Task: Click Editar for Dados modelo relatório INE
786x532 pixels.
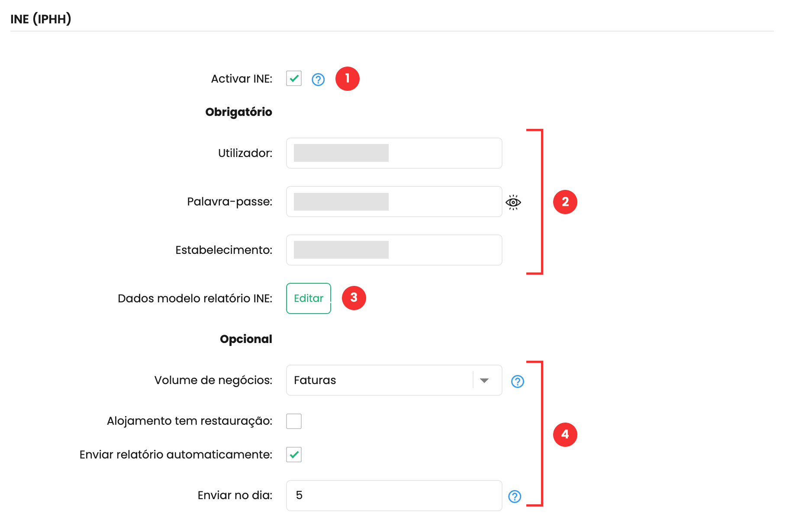Action: (309, 298)
